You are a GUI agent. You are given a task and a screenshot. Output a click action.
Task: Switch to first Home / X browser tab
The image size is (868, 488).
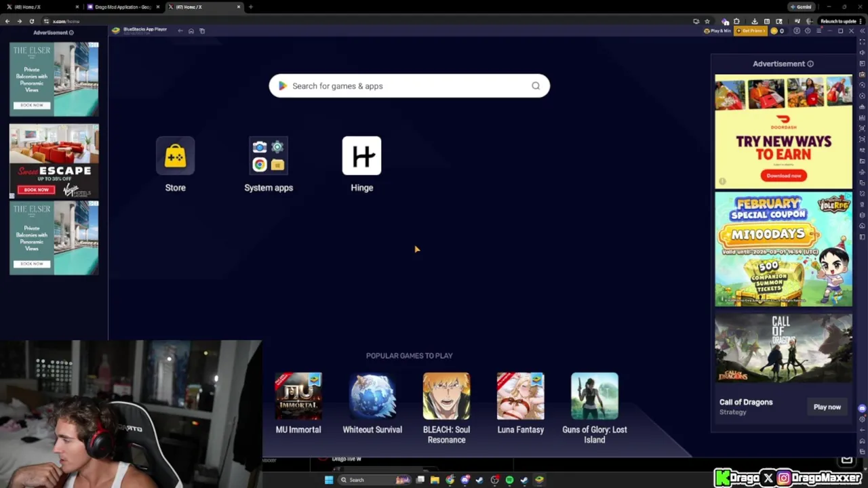[41, 7]
